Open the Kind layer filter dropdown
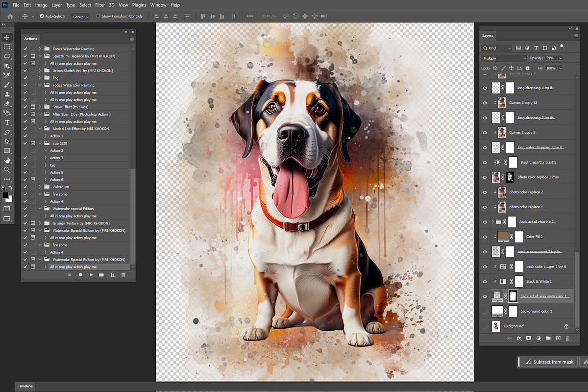 [x=497, y=48]
